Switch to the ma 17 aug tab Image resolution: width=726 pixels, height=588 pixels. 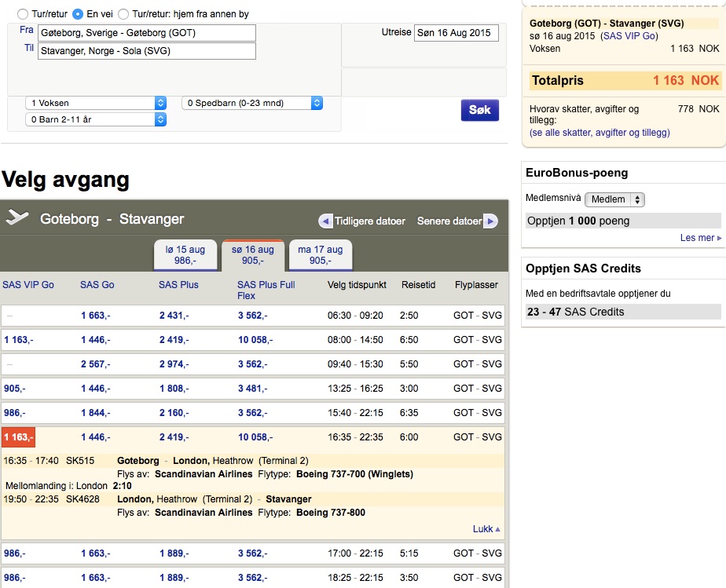pyautogui.click(x=320, y=255)
